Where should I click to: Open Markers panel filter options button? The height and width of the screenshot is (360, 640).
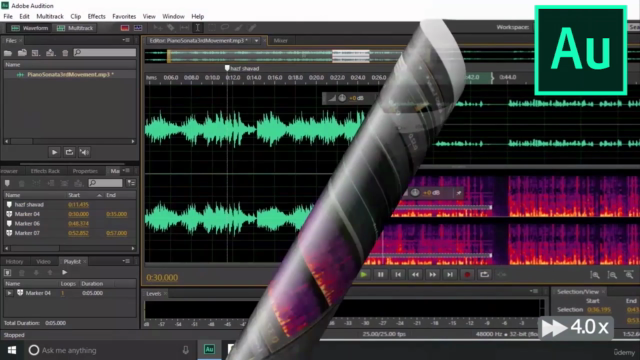[x=131, y=183]
